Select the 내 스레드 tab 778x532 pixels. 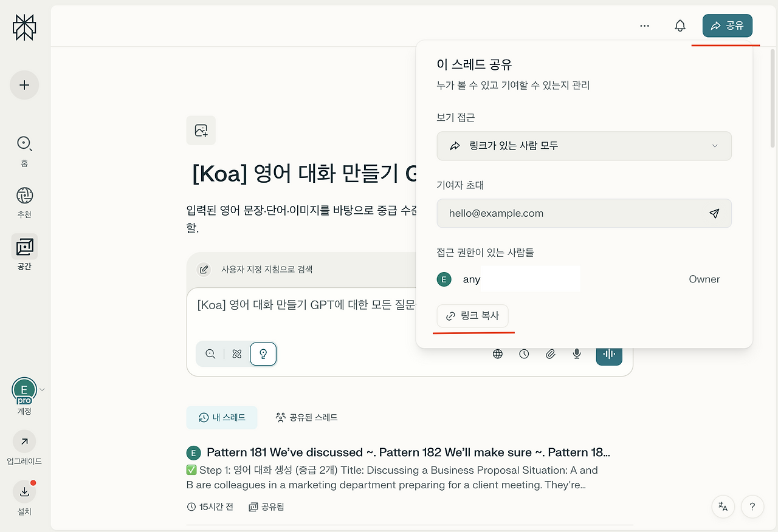(x=222, y=417)
